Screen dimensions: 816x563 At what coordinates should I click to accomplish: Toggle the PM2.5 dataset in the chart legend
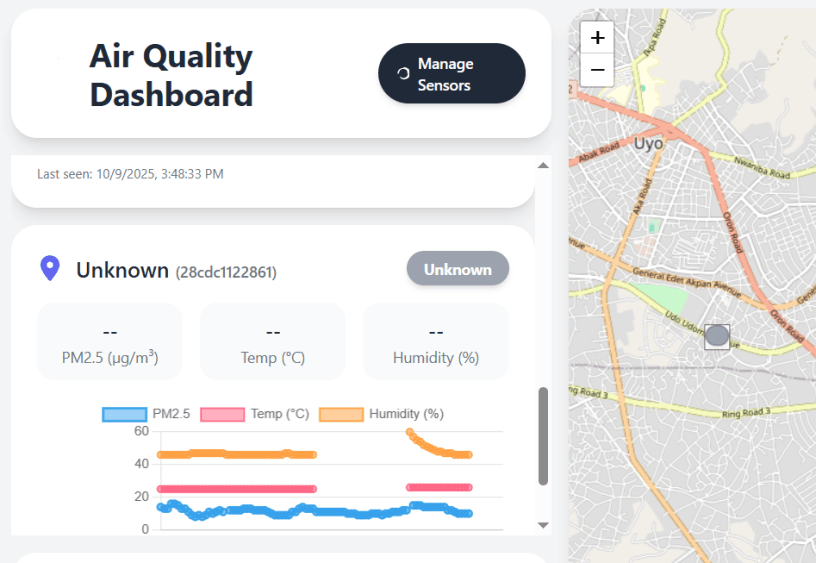146,414
